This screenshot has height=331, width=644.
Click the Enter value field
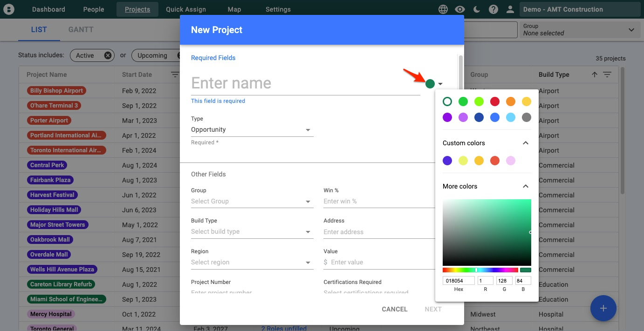click(x=379, y=262)
